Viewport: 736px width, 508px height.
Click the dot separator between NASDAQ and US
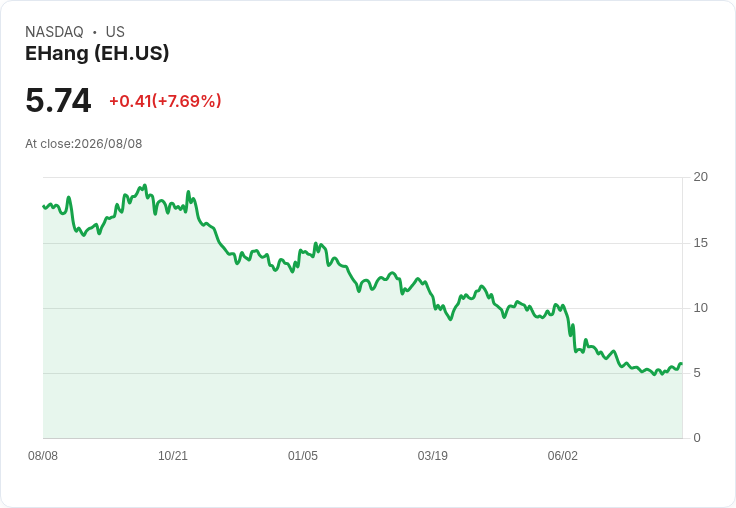coord(94,32)
